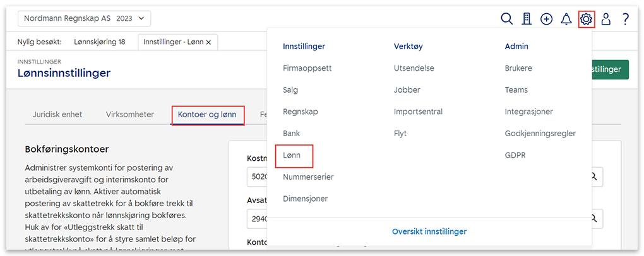Click the help question mark icon

[625, 19]
